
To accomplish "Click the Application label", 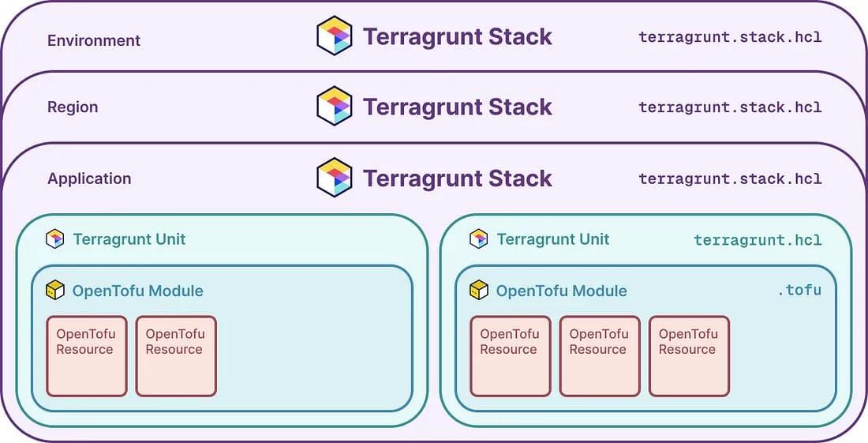I will 89,178.
